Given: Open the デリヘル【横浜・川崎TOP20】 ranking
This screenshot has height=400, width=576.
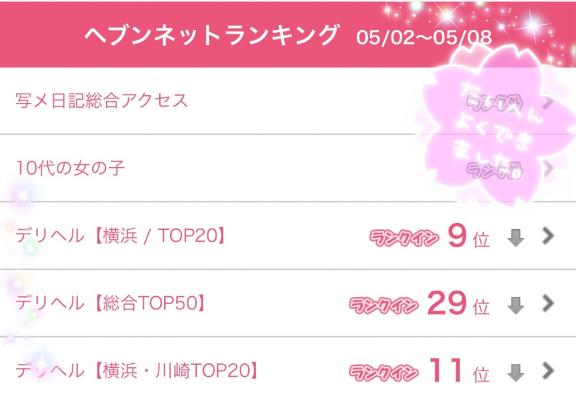Looking at the screenshot, I should [x=288, y=369].
